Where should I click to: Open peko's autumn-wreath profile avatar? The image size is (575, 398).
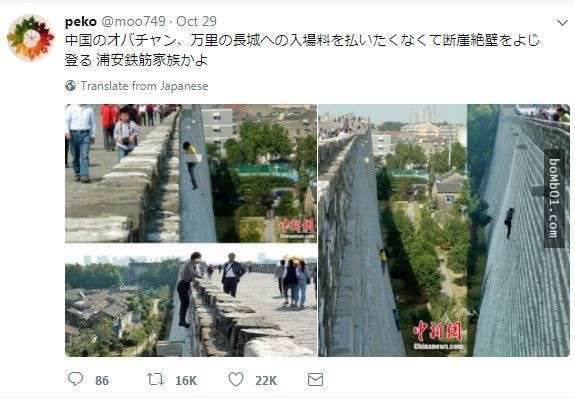(31, 38)
